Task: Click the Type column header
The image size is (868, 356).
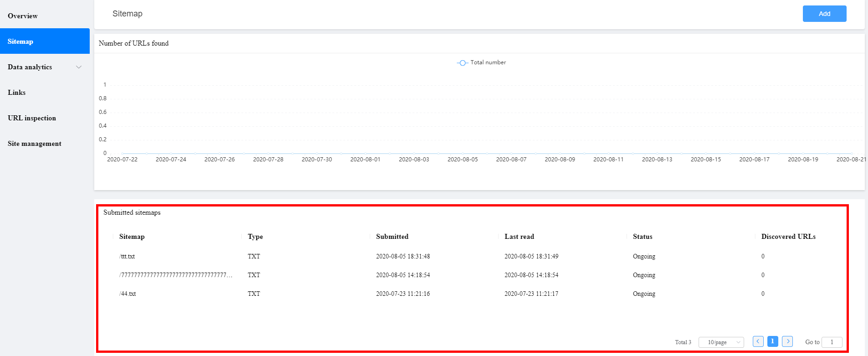Action: pyautogui.click(x=255, y=237)
